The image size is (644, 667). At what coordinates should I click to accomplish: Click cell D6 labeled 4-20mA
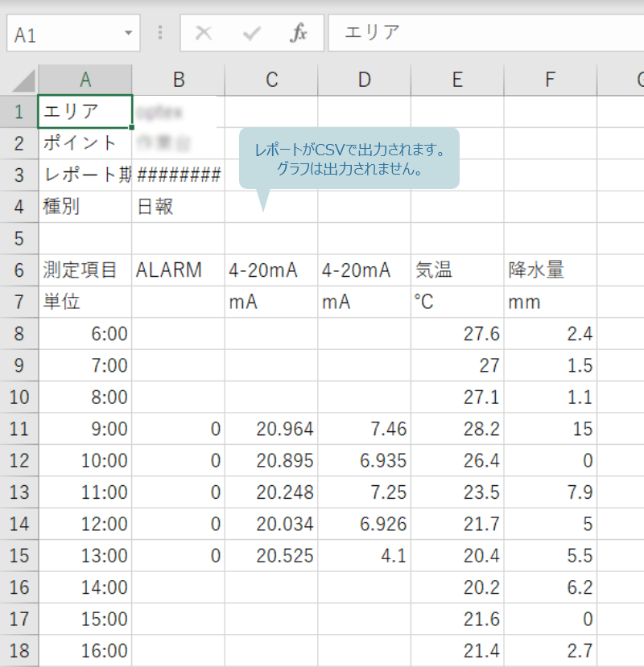365,270
